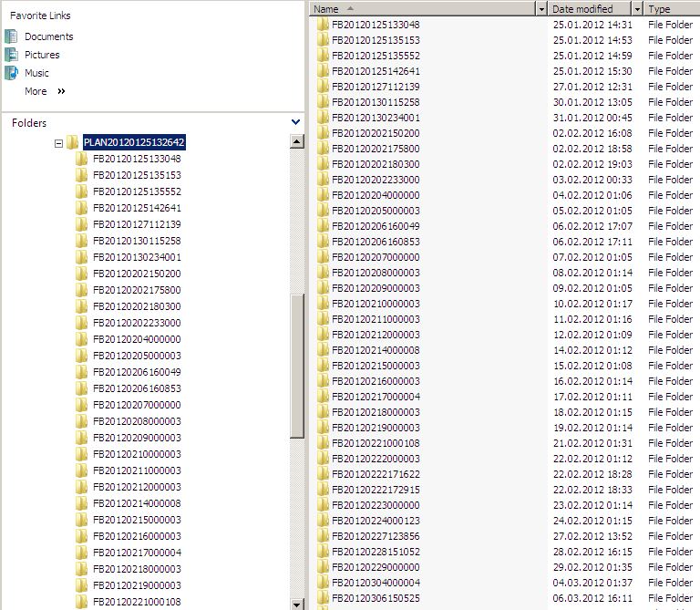Click list folder icon of FB20120209000003
The image size is (700, 610).
click(323, 288)
